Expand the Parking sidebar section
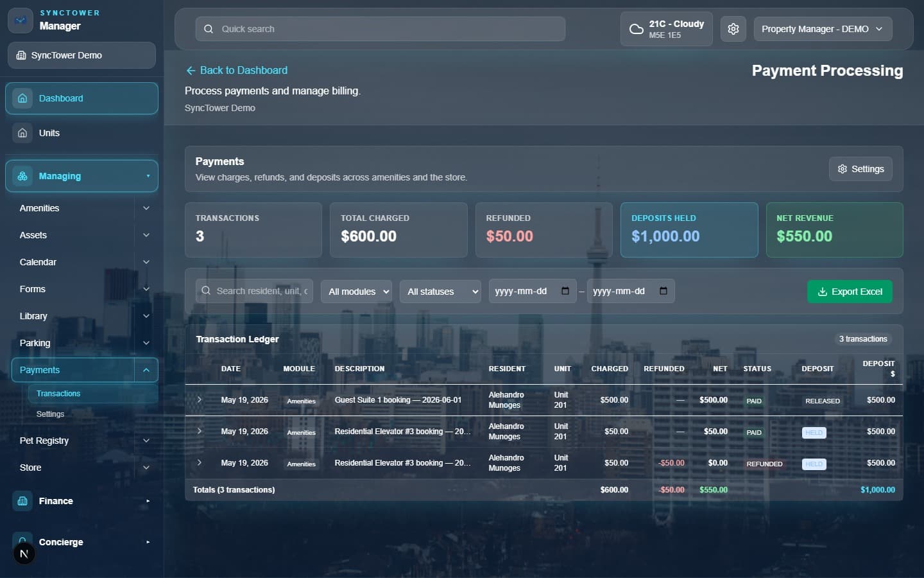 pos(146,343)
